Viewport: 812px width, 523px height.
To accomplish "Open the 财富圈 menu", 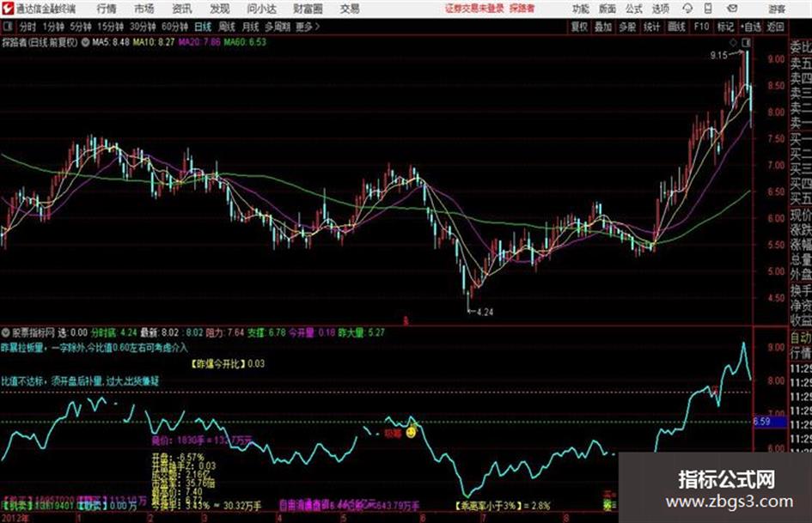I will pyautogui.click(x=308, y=9).
